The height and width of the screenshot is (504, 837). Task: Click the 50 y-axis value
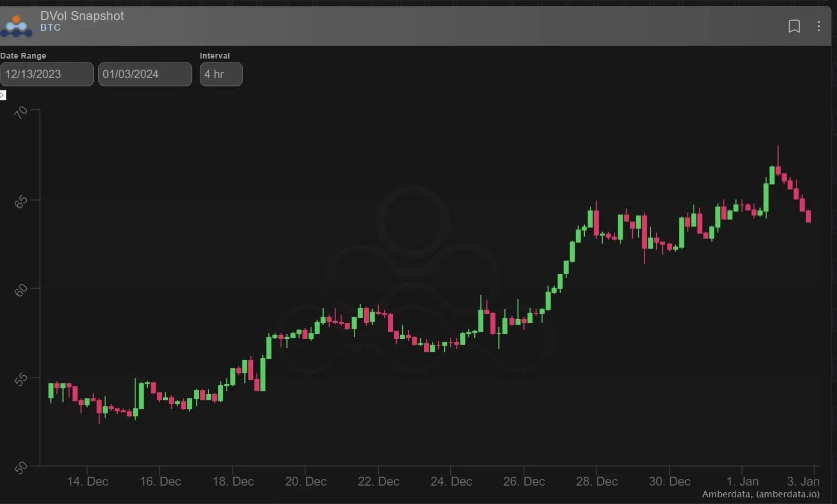[x=21, y=467]
